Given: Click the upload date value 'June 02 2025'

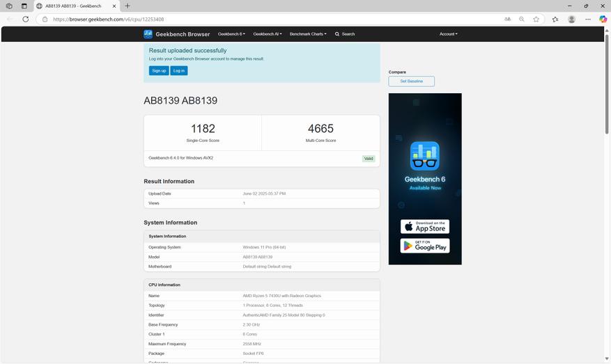Looking at the screenshot, I should (x=264, y=193).
